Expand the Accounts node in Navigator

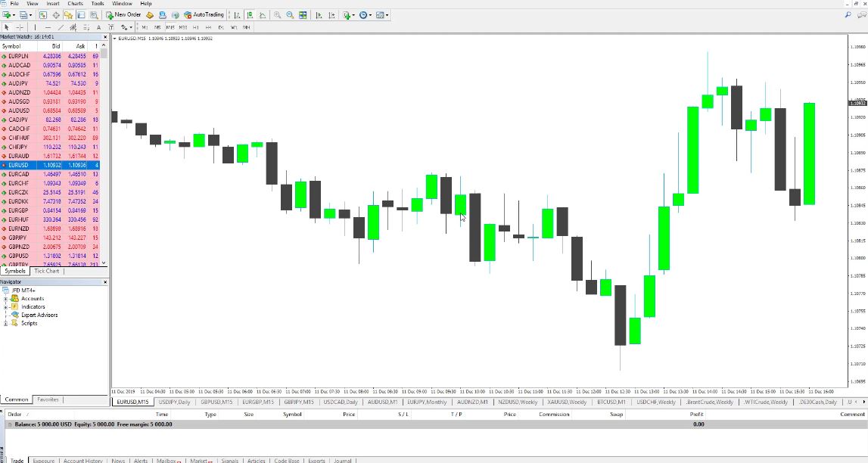click(8, 300)
